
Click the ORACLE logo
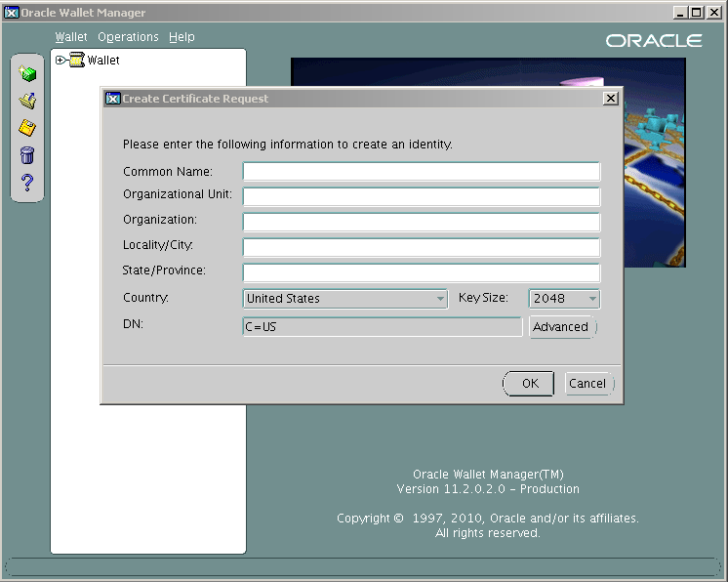[654, 41]
